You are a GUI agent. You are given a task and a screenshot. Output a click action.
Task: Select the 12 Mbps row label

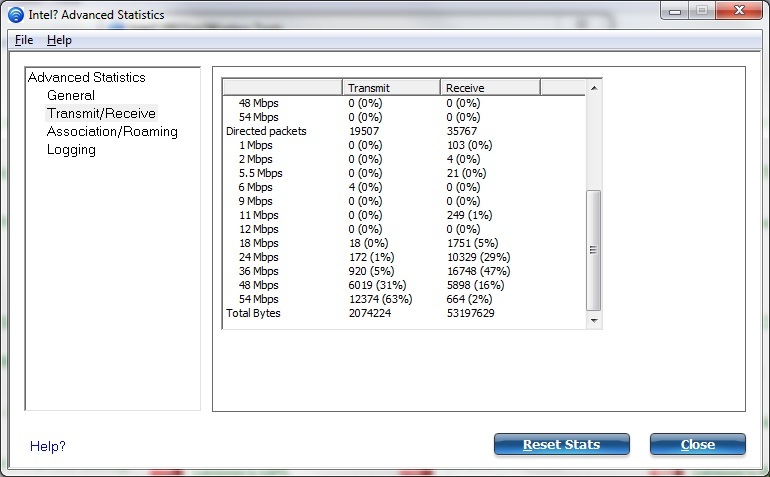click(x=258, y=229)
